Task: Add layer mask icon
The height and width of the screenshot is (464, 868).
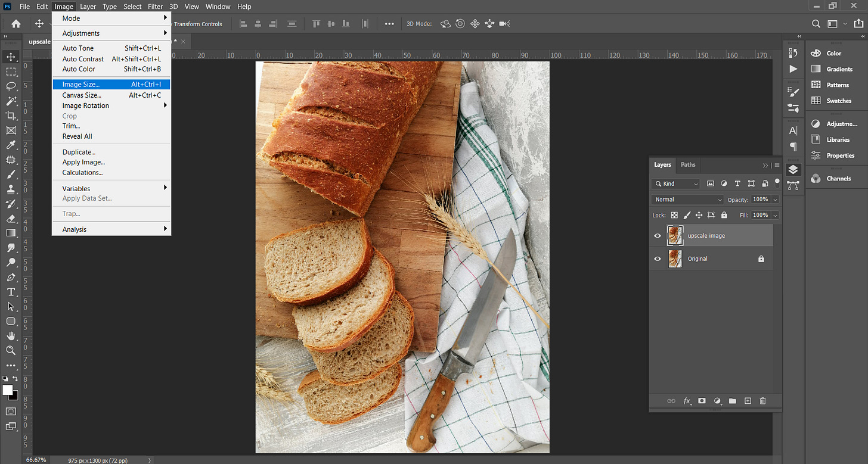Action: coord(702,401)
